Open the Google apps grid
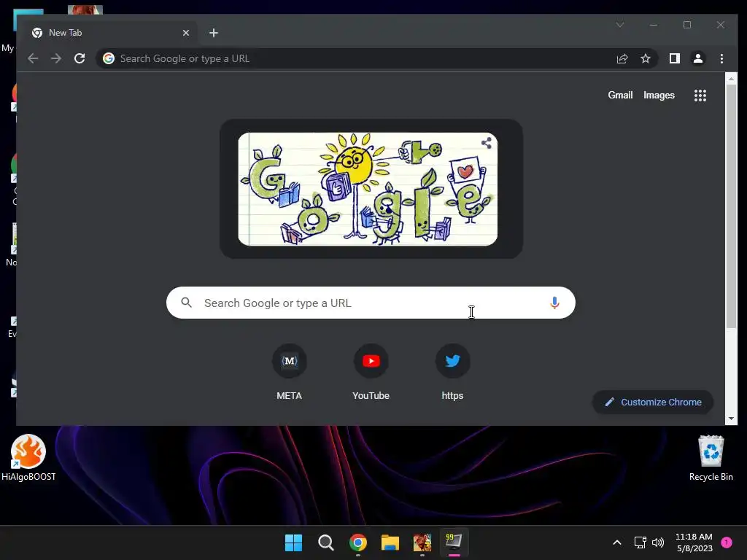 tap(700, 96)
